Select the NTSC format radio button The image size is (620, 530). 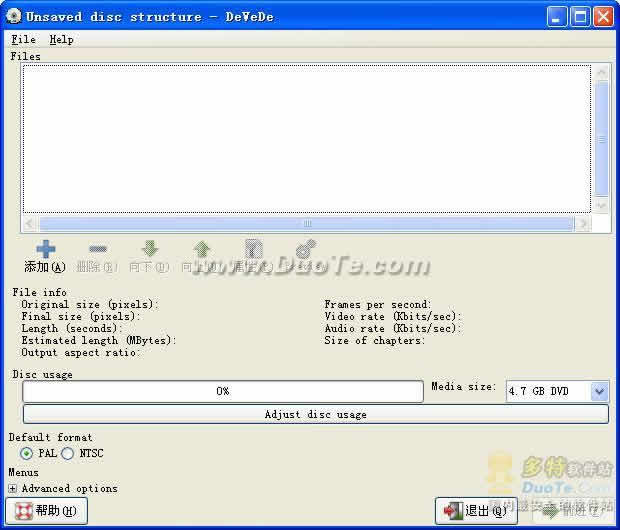pos(68,453)
